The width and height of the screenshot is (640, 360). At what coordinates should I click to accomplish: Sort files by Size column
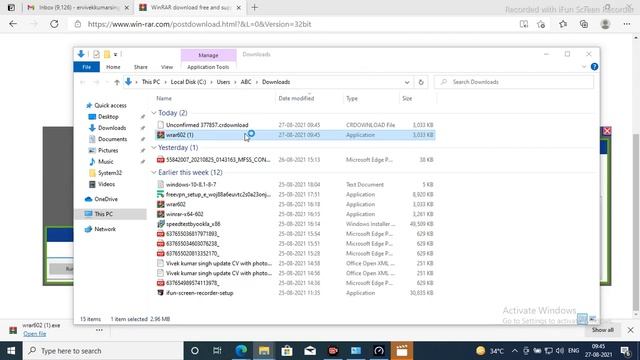(x=407, y=98)
